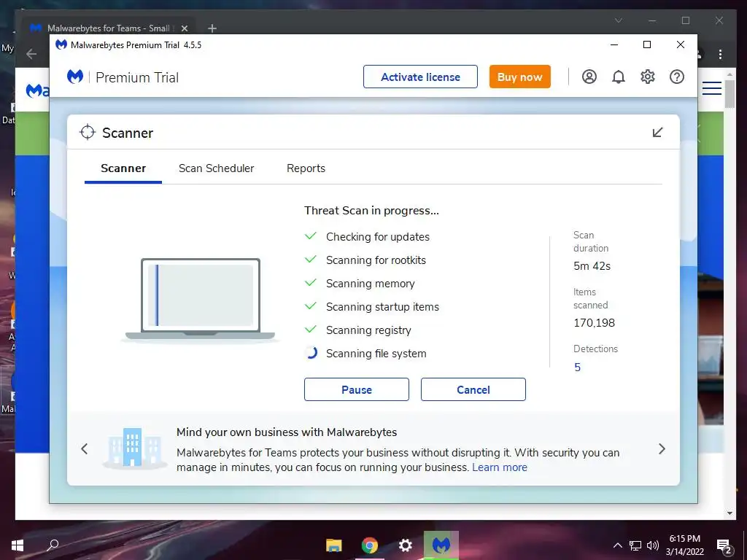
Task: Close the Malwarebytes for Teams browser tab
Action: 185,28
